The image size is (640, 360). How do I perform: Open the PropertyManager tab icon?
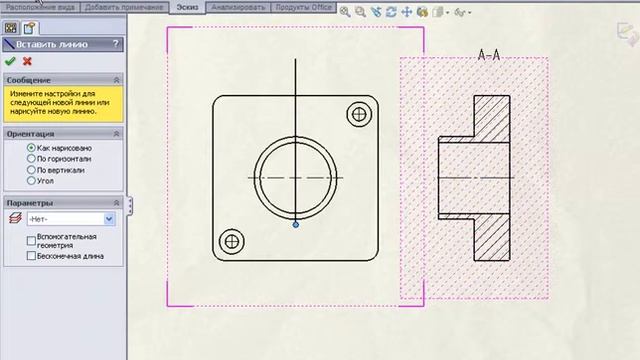(x=29, y=28)
